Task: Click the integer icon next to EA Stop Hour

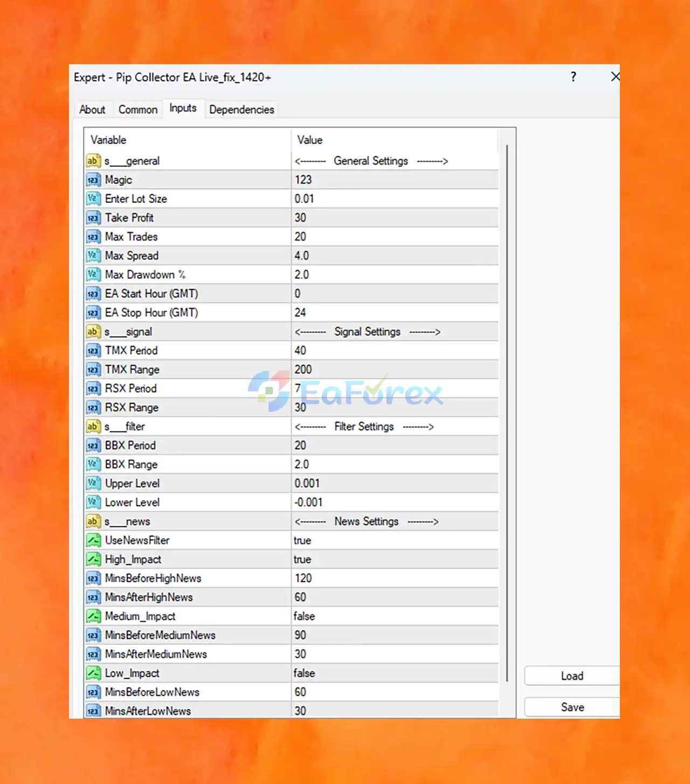Action: (93, 313)
